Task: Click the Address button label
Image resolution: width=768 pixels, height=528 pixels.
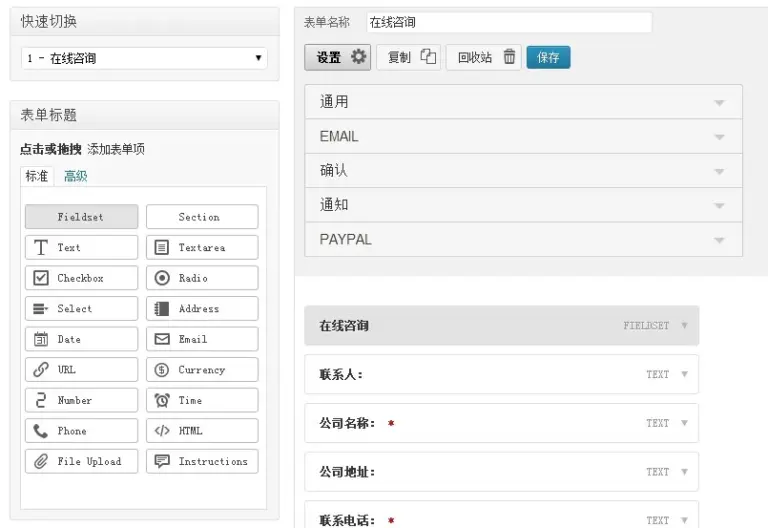Action: (x=199, y=309)
